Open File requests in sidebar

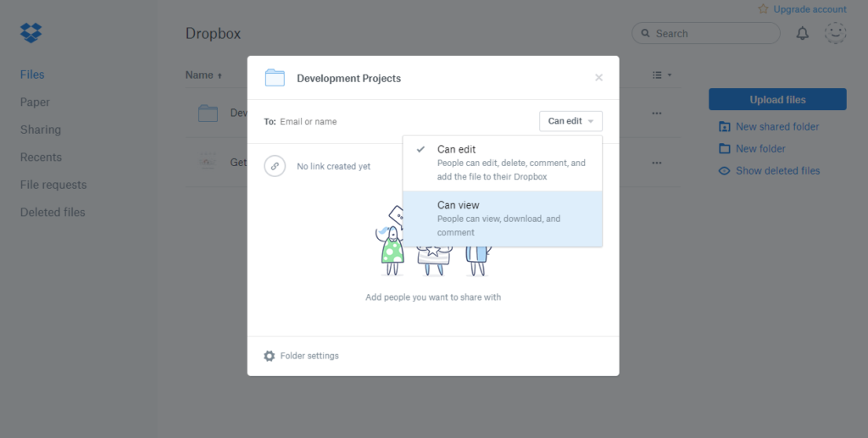[53, 185]
